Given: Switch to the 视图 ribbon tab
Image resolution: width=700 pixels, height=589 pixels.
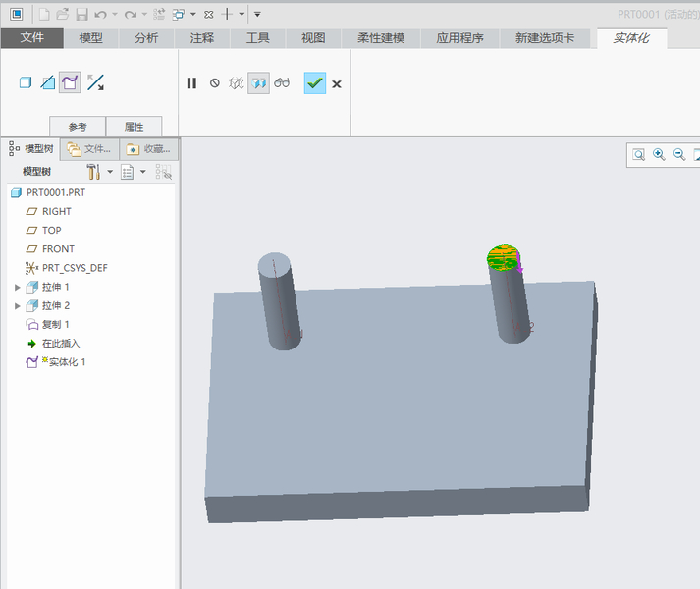Looking at the screenshot, I should (313, 38).
